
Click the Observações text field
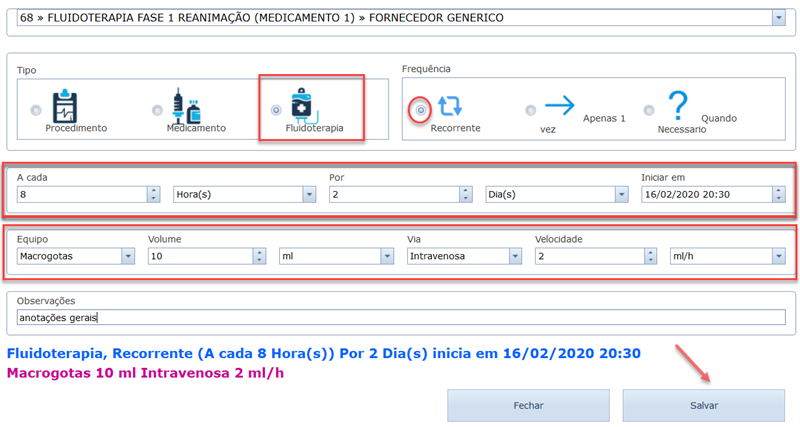[x=401, y=317]
